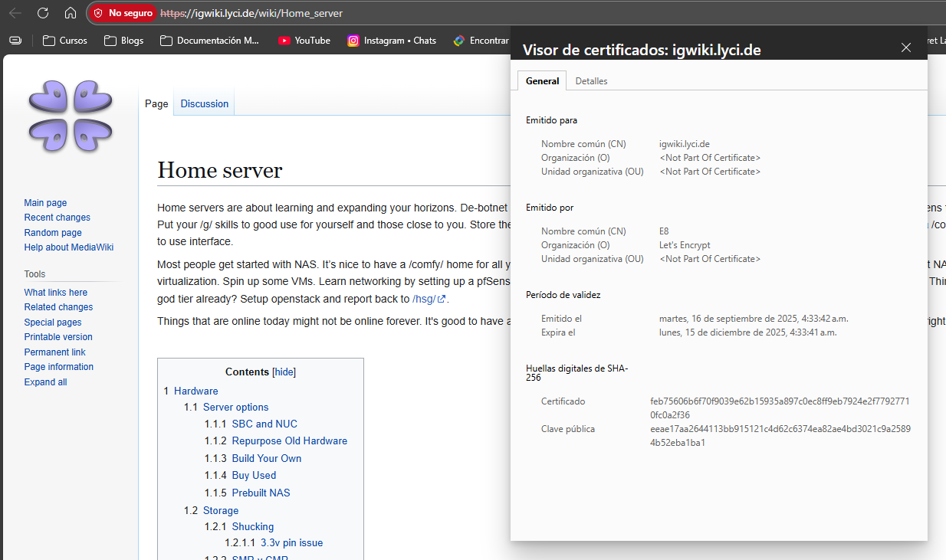This screenshot has width=946, height=560.
Task: Open the YouTube bookmark
Action: (304, 41)
